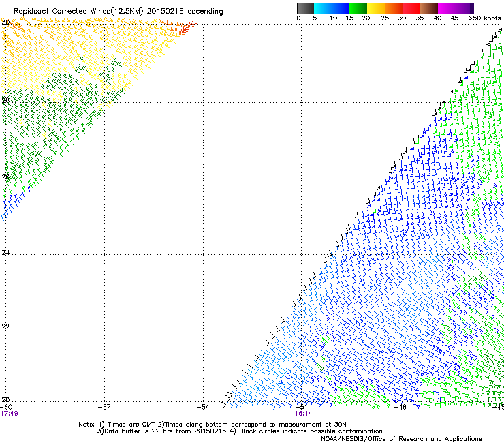Click the latitude label 20
This screenshot has width=504, height=443.
point(5,399)
